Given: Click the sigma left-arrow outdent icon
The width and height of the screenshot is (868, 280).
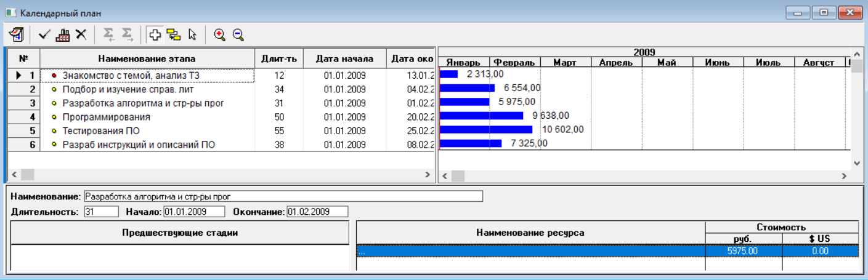Looking at the screenshot, I should click(x=109, y=34).
